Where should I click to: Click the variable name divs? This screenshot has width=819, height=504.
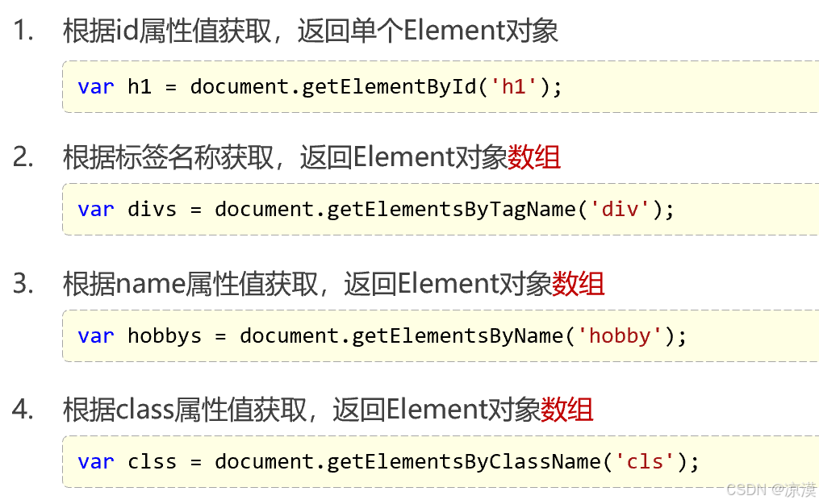(x=152, y=209)
